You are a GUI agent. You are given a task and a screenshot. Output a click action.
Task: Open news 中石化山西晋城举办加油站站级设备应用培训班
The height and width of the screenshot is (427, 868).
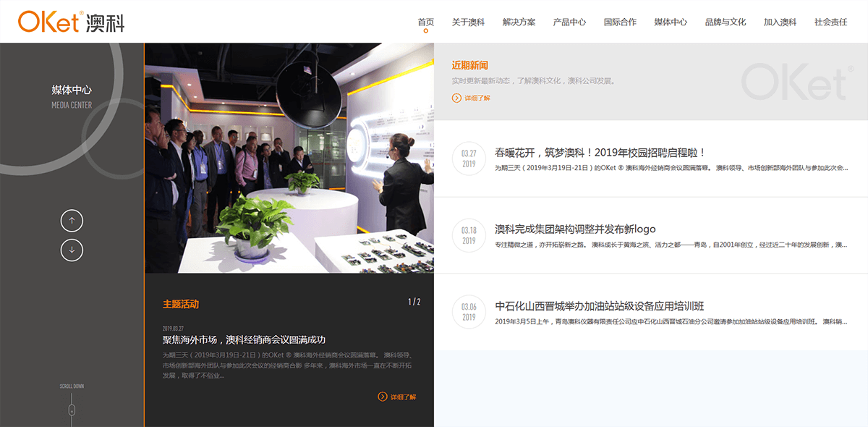point(600,306)
